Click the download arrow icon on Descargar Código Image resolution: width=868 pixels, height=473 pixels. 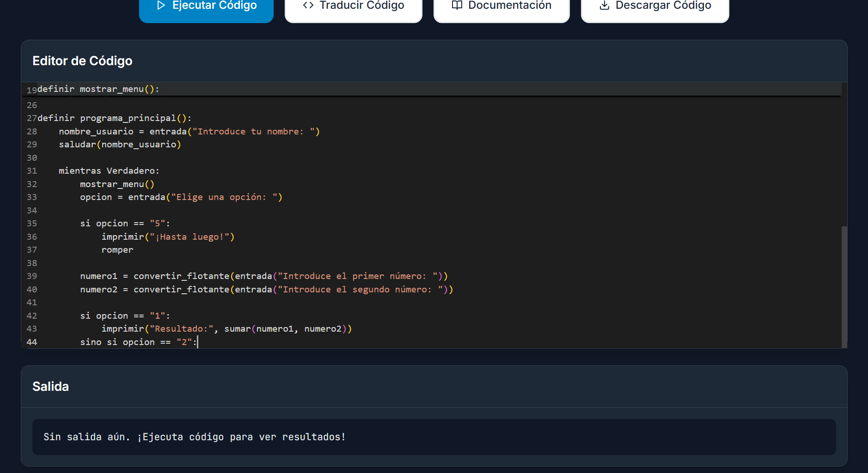604,6
